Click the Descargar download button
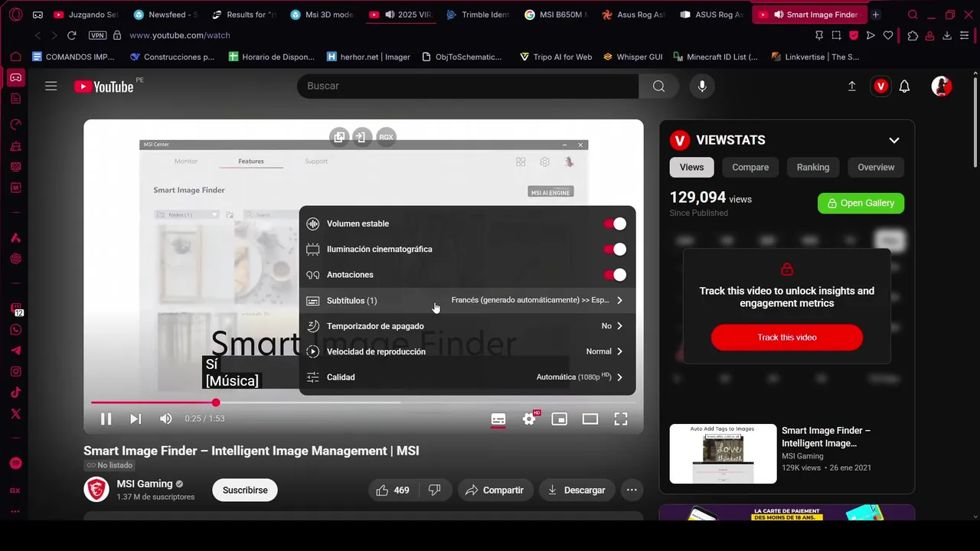Screen dimensions: 980x551 tap(577, 490)
